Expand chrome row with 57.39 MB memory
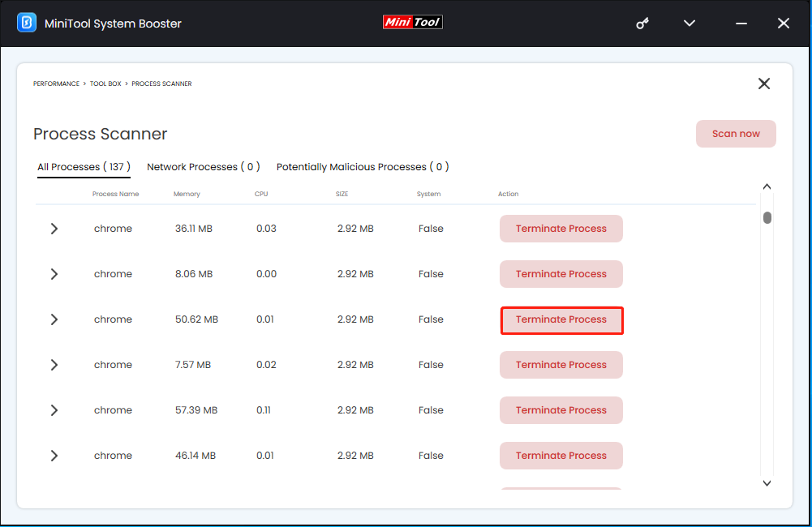Screen dimensions: 812x527 point(54,410)
